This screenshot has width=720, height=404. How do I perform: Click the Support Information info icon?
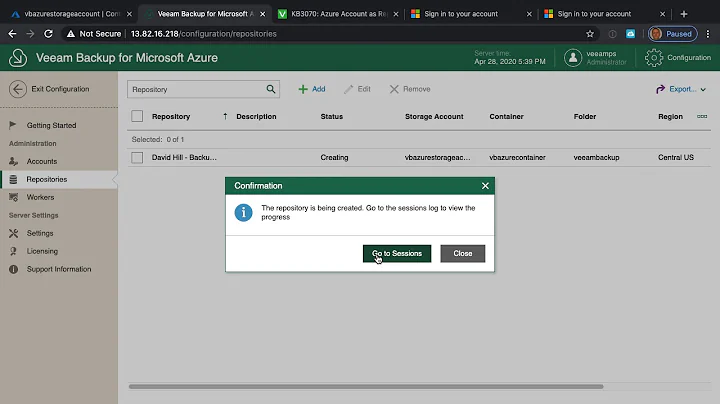tap(13, 269)
